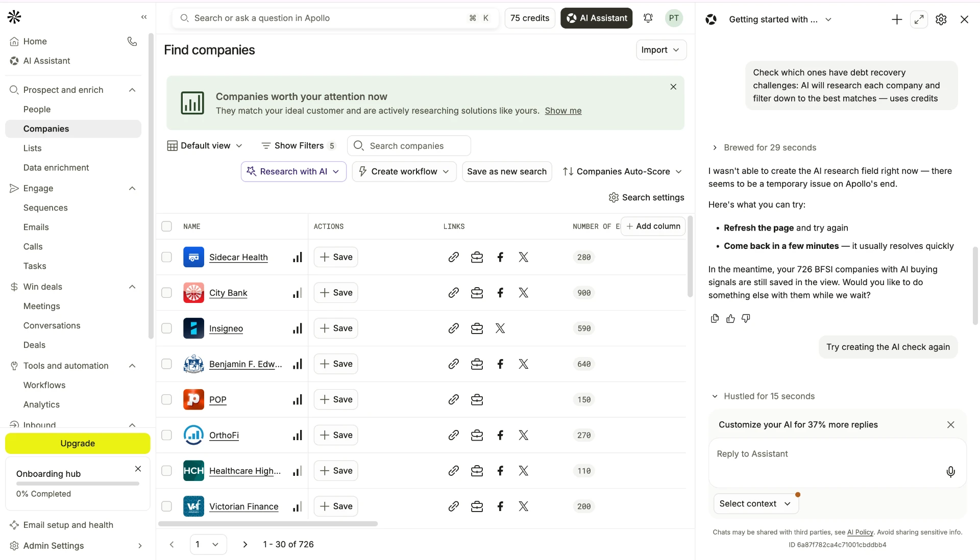Open Workflows in sidebar
This screenshot has height=560, width=980.
pos(44,385)
